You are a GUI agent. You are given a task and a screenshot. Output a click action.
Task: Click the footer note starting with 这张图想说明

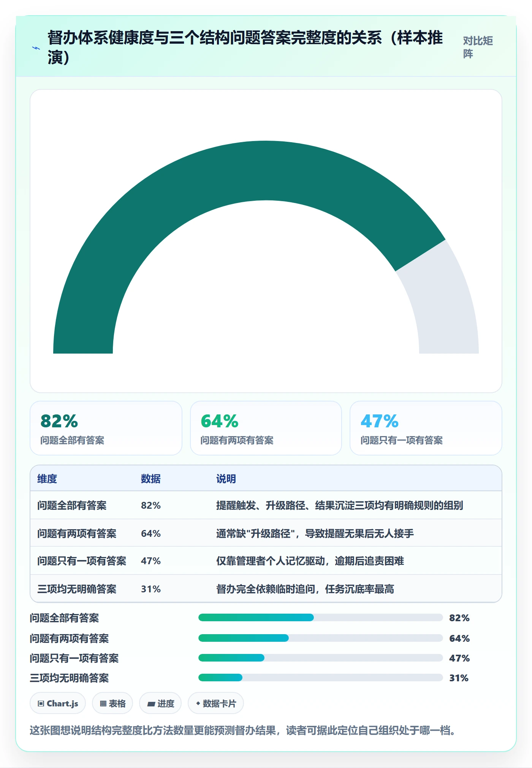[242, 730]
